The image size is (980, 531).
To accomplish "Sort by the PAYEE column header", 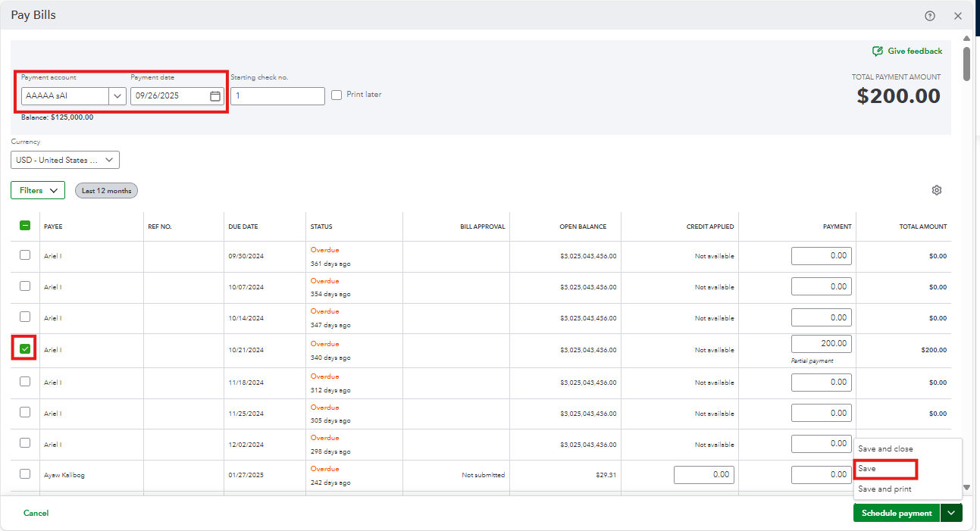I will 53,226.
